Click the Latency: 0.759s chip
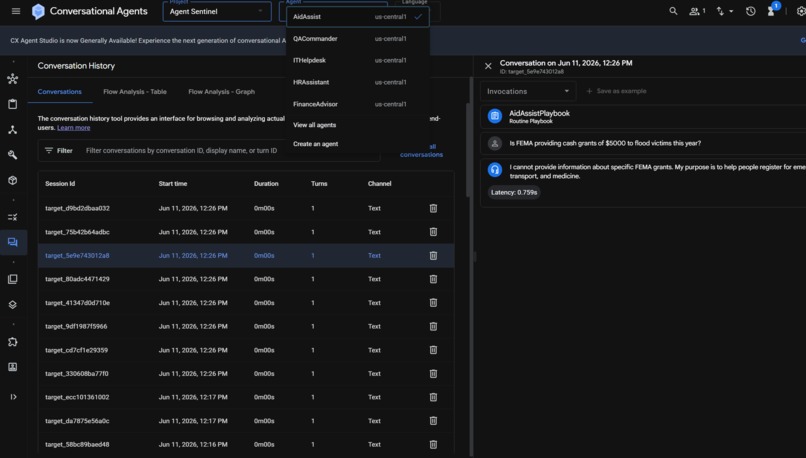 (514, 192)
